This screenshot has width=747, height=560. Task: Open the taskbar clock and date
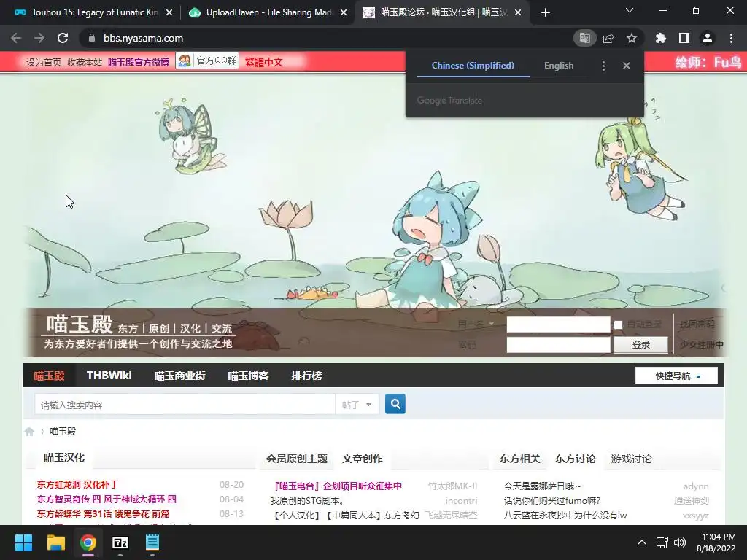click(x=716, y=542)
